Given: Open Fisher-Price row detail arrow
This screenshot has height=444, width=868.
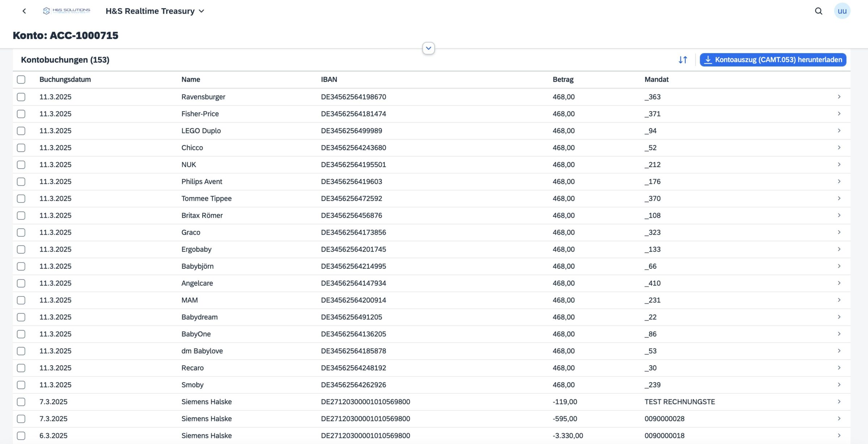Looking at the screenshot, I should pos(839,114).
